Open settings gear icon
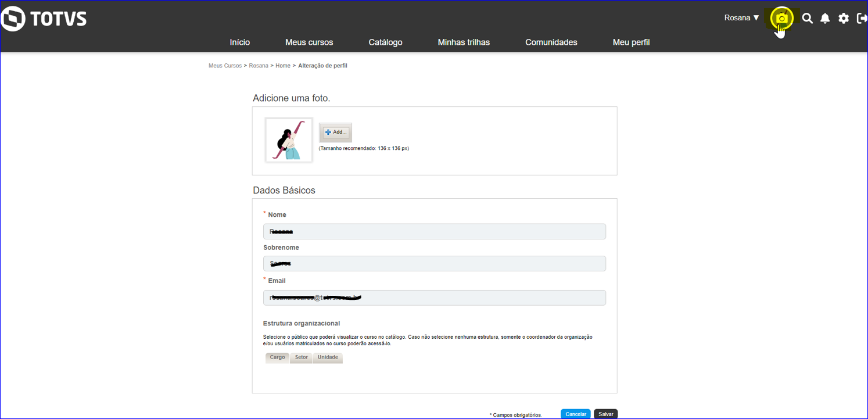The width and height of the screenshot is (868, 419). click(x=844, y=18)
